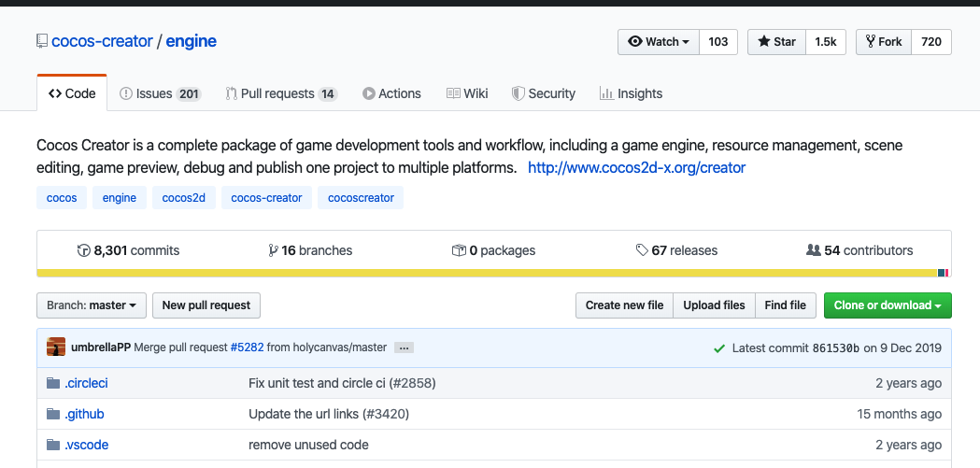The image size is (980, 468).
Task: Click the contributors people icon
Action: pyautogui.click(x=813, y=250)
